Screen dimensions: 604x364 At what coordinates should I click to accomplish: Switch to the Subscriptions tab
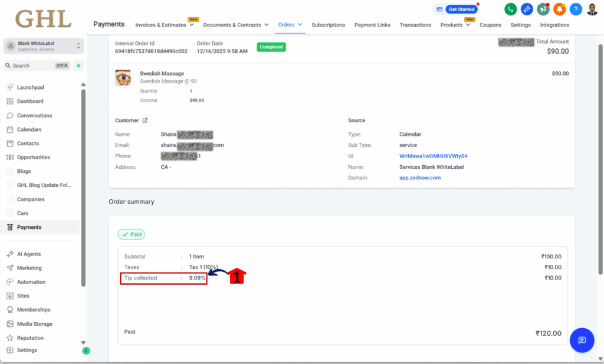(x=328, y=25)
